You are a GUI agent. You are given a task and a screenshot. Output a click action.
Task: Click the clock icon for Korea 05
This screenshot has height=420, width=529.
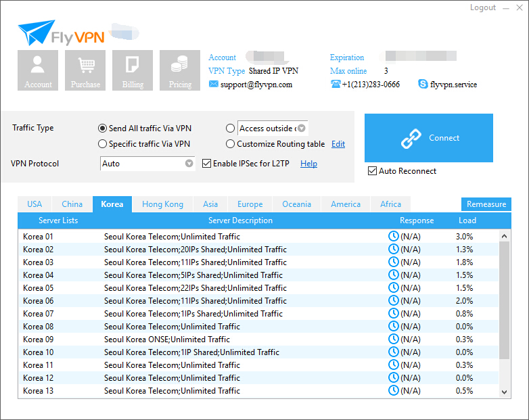point(394,287)
